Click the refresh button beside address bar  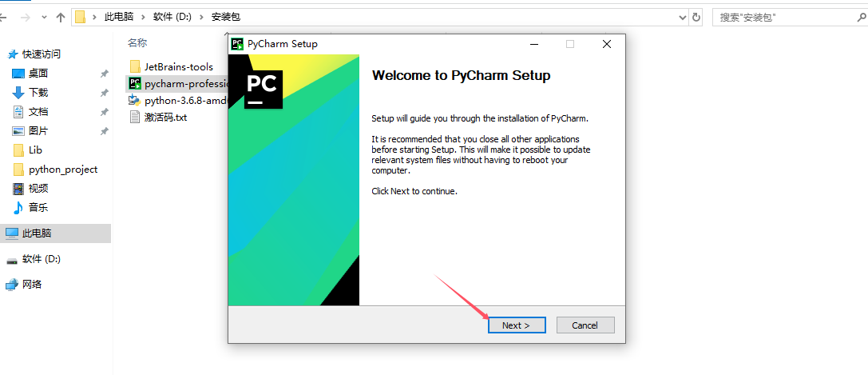pos(696,17)
